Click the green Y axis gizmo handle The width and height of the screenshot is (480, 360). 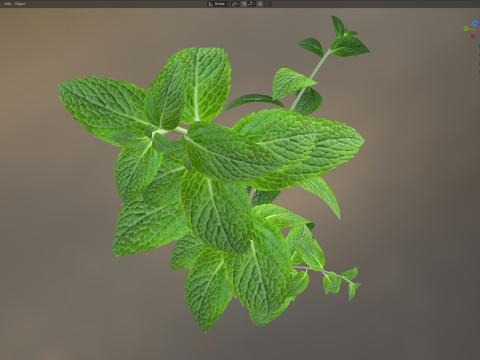[466, 29]
